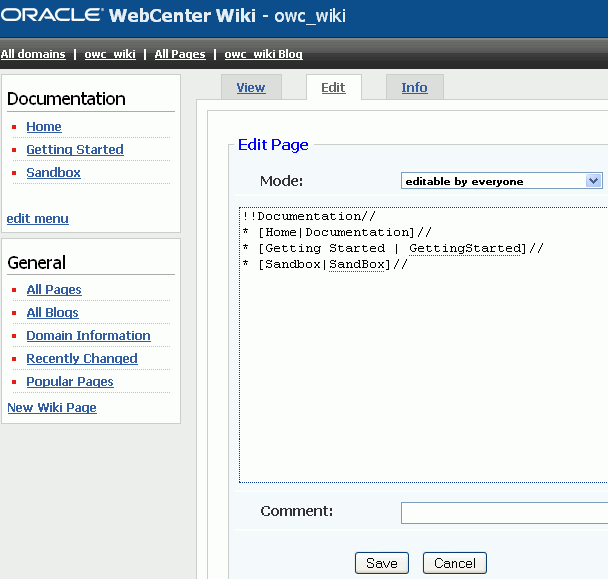
Task: Navigate to Getting Started page
Action: click(75, 150)
